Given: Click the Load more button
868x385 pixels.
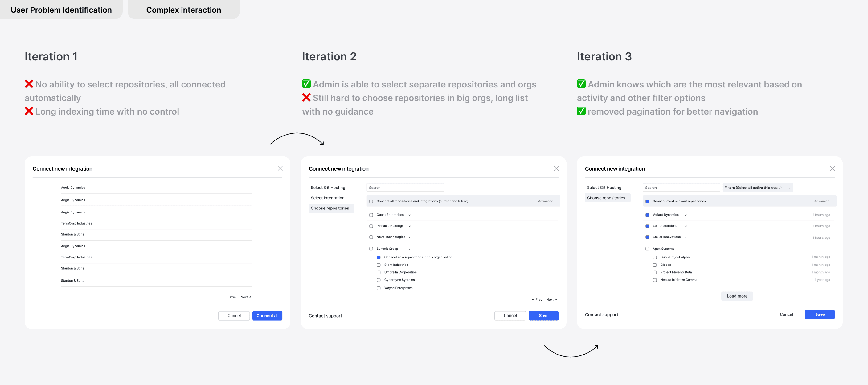Looking at the screenshot, I should [737, 296].
